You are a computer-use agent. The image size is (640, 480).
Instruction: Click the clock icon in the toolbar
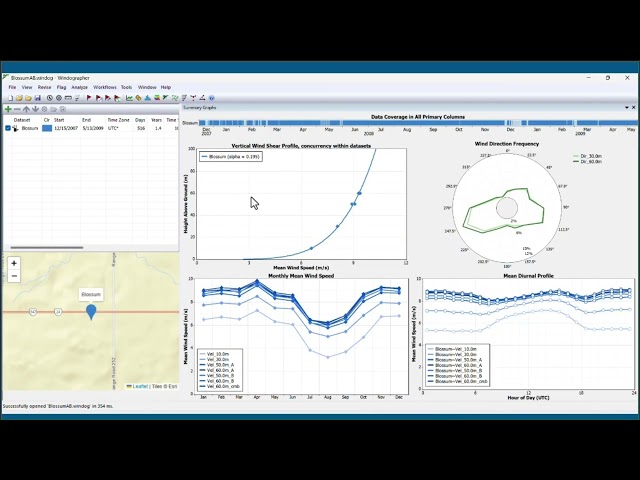point(49,98)
